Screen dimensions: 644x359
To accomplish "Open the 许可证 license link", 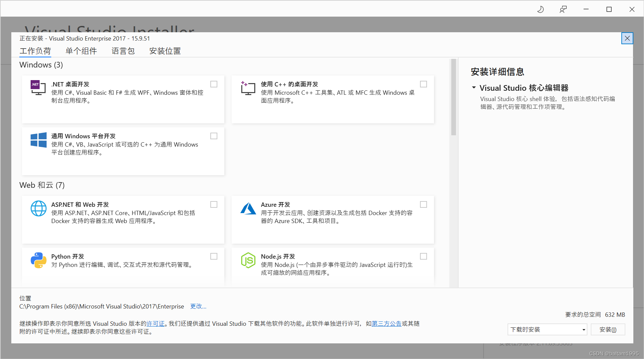I will (156, 323).
